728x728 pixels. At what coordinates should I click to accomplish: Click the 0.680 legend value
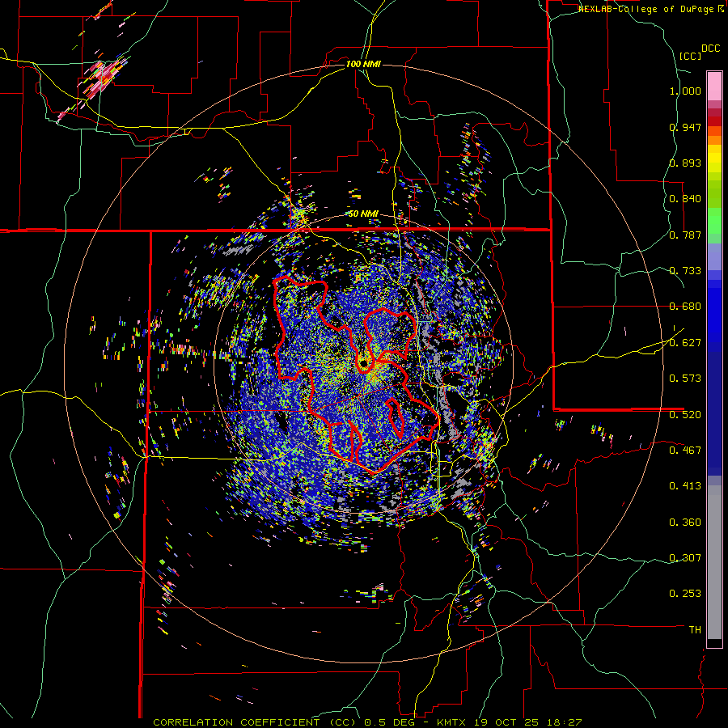[x=685, y=307]
